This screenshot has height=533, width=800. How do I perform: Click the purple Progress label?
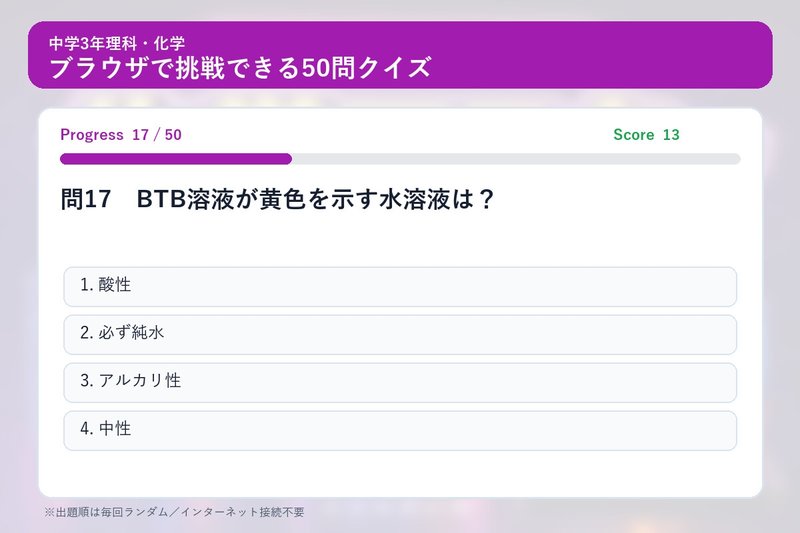92,135
